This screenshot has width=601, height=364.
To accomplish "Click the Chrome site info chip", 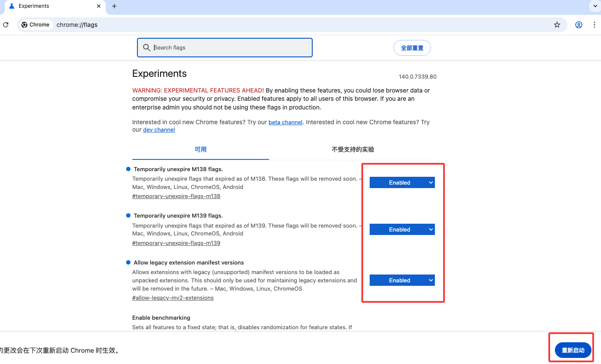I will (x=35, y=25).
